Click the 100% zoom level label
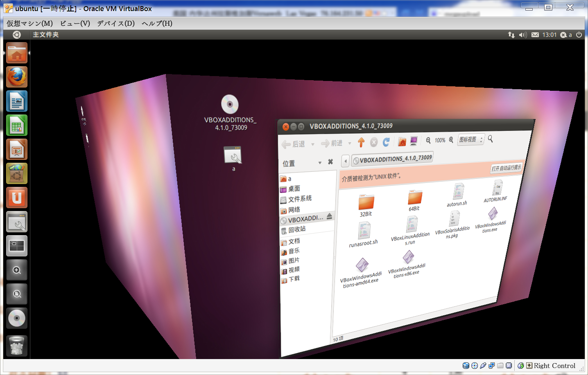Image resolution: width=588 pixels, height=375 pixels. tap(440, 140)
